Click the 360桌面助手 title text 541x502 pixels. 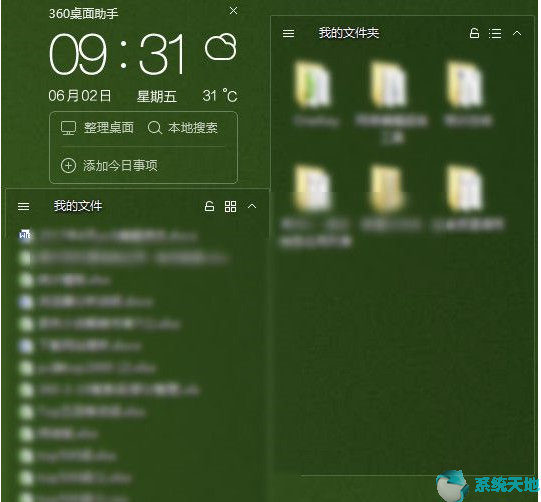click(x=83, y=13)
